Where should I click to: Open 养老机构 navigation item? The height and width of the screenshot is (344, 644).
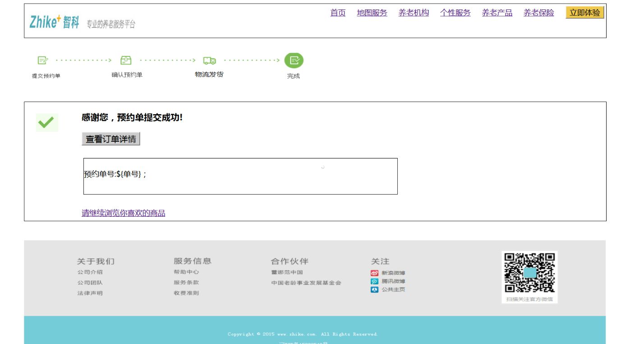tap(414, 13)
